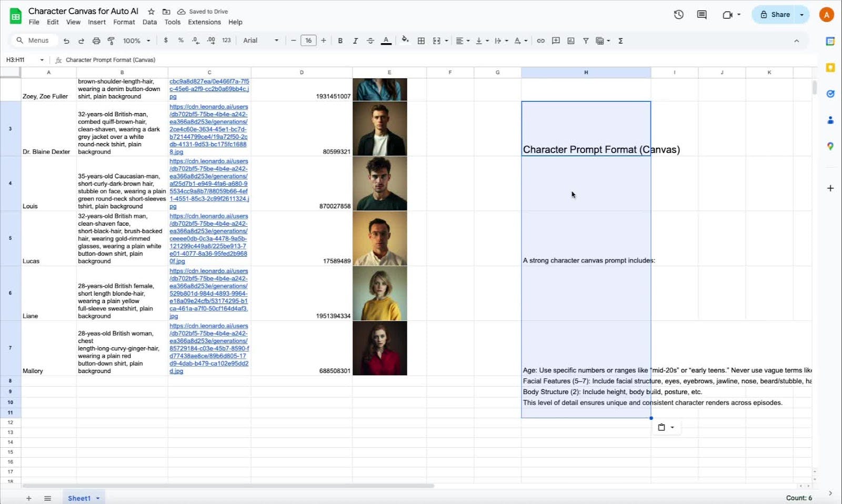Viewport: 842px width, 504px height.
Task: Open version history clock icon
Action: tap(678, 15)
